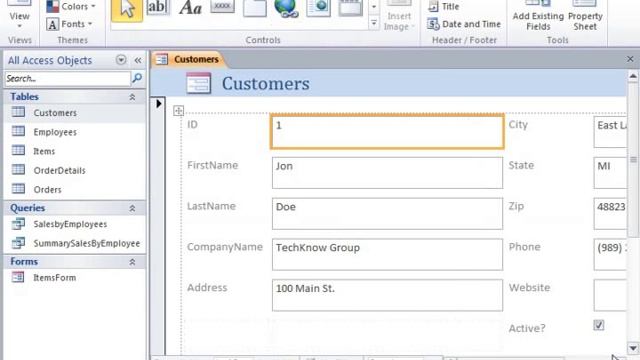Pick the Navigation Control icon
The image size is (640, 360).
[x=351, y=8]
